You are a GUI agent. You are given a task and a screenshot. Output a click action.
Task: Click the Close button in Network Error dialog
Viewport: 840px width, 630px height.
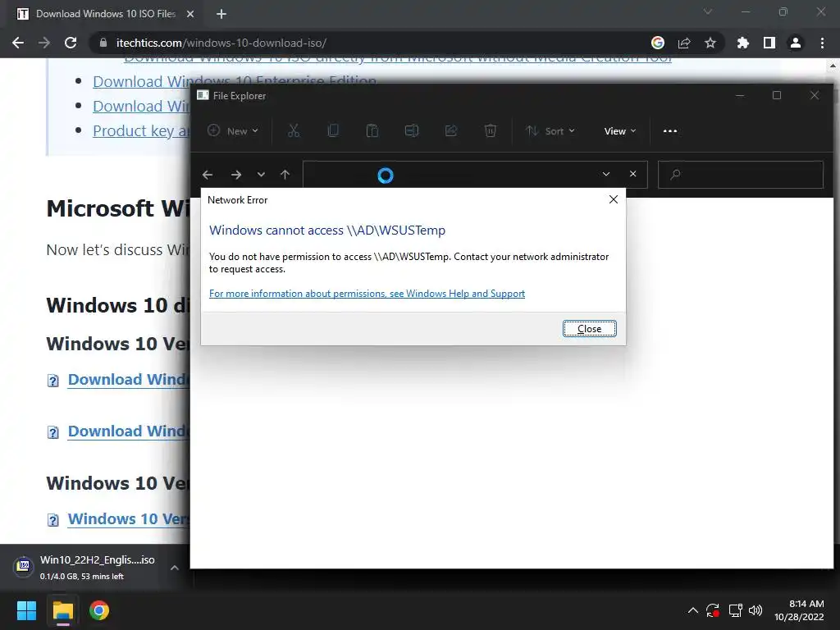click(589, 328)
